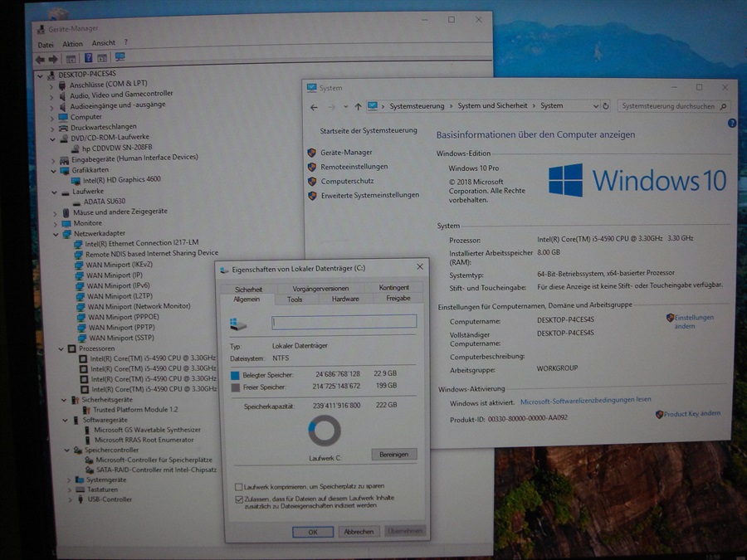The height and width of the screenshot is (560, 747).
Task: Open the Aktion menu
Action: (x=72, y=44)
